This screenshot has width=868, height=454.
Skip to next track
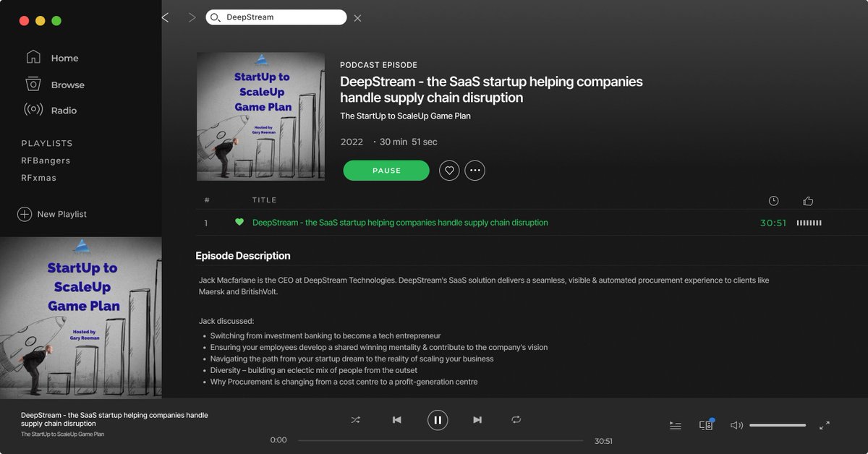click(477, 419)
